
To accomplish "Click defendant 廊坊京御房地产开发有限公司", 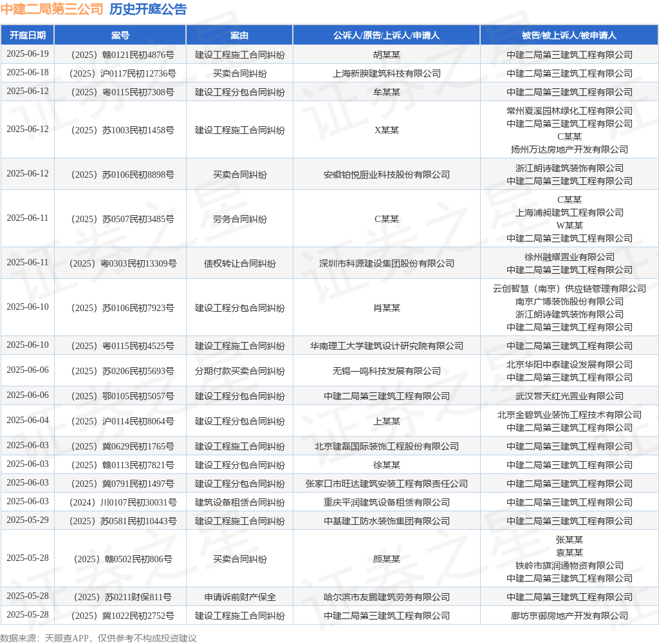I will click(x=570, y=616).
